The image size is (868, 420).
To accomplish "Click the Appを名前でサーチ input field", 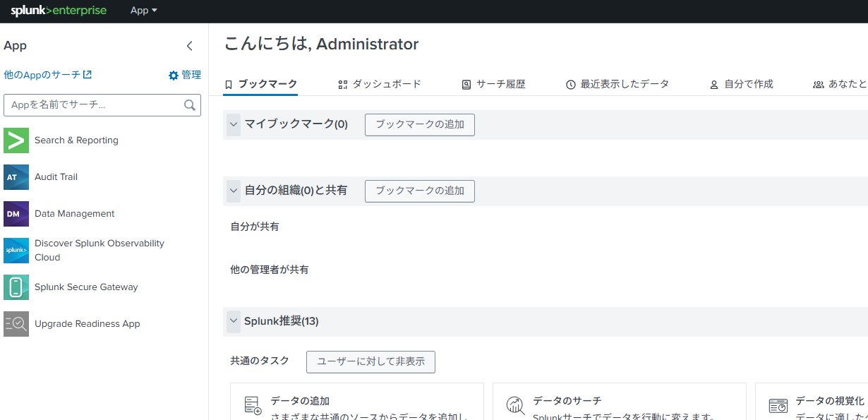I will tap(95, 105).
